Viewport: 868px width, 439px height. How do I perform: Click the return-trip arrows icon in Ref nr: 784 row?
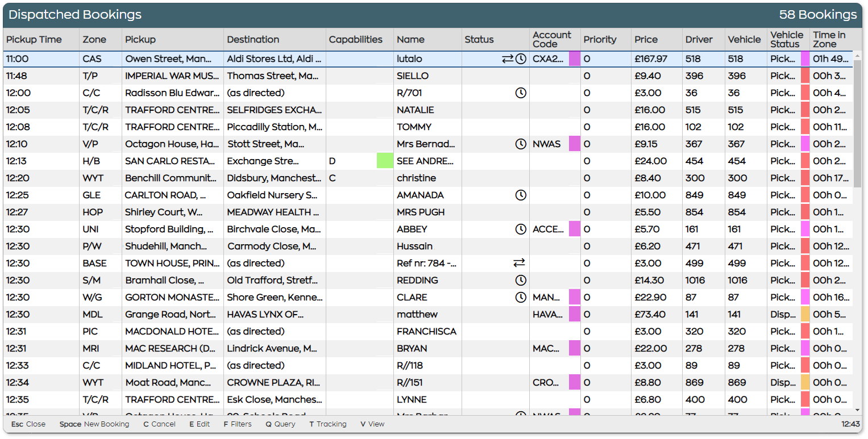(520, 263)
